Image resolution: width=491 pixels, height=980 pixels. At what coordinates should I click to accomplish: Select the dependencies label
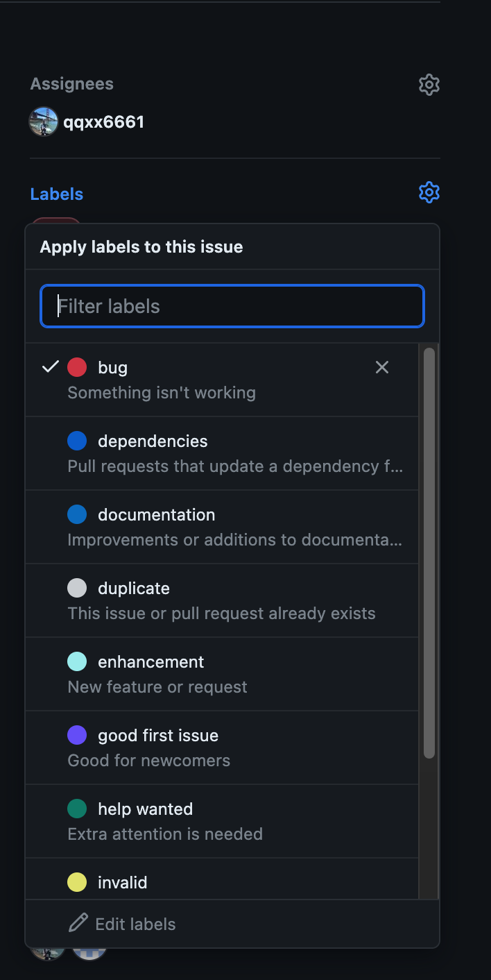coord(222,453)
